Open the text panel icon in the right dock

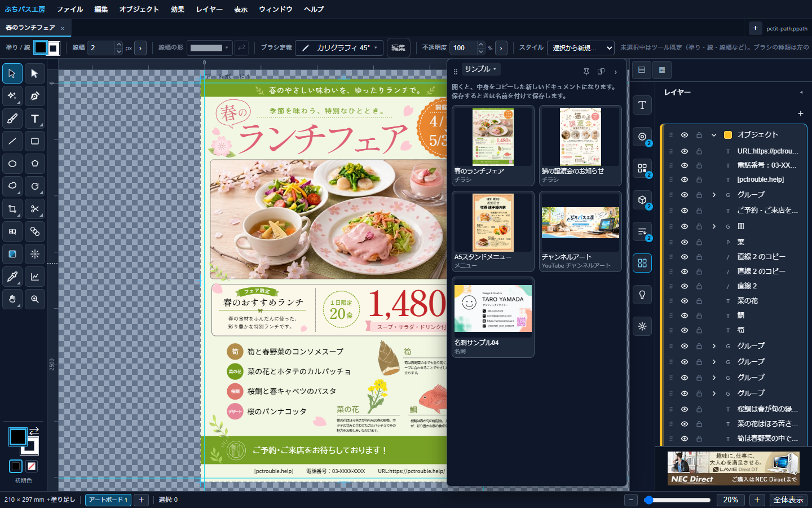[642, 105]
